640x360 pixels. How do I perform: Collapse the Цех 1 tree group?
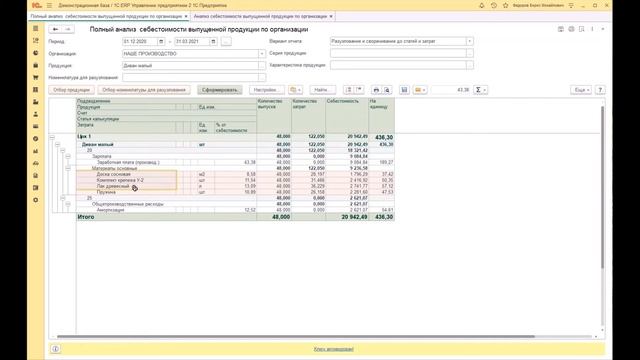pos(52,137)
